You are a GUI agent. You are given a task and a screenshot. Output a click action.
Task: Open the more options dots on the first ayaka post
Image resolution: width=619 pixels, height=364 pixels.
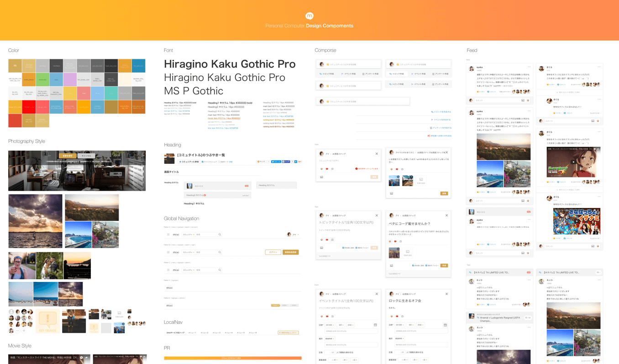click(x=529, y=67)
